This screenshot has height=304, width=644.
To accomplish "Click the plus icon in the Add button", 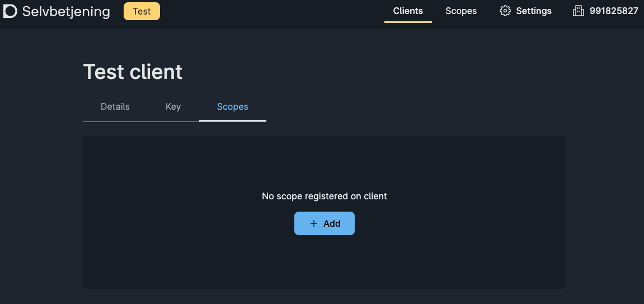I will 314,223.
